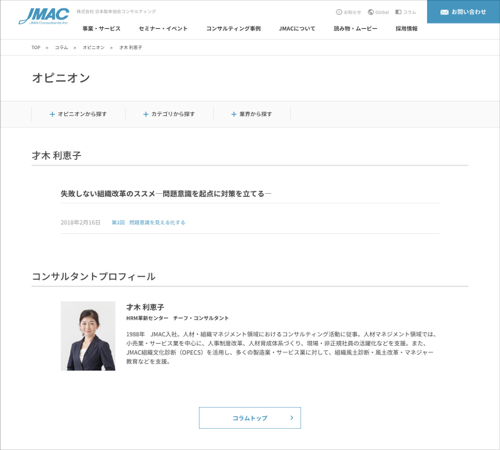Open the 読み物・ムービー menu
Viewport: 500px width, 450px height.
355,29
